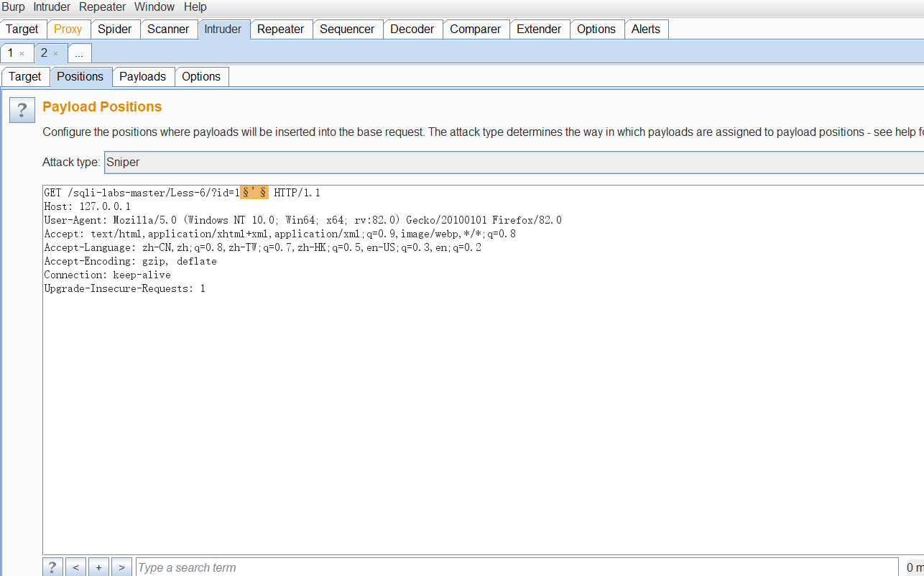This screenshot has width=924, height=576.
Task: Open the Intruder menu in menu bar
Action: [x=52, y=7]
